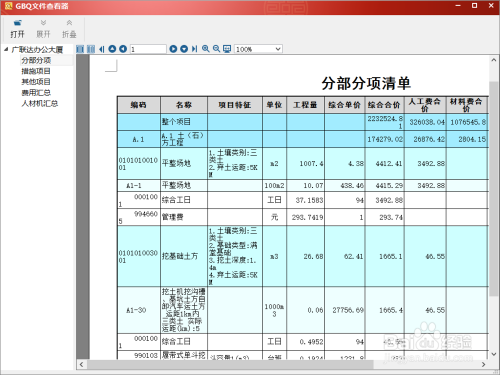Click the 综合合价 column header

point(384,105)
